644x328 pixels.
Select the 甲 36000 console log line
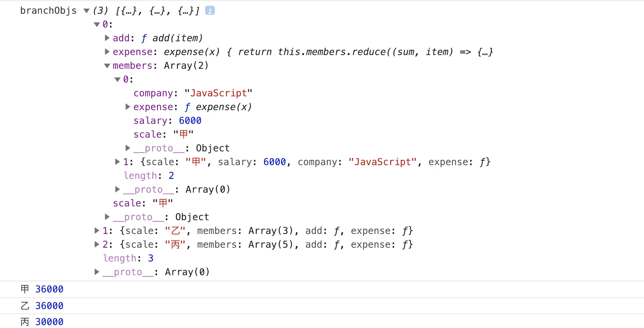coord(42,289)
